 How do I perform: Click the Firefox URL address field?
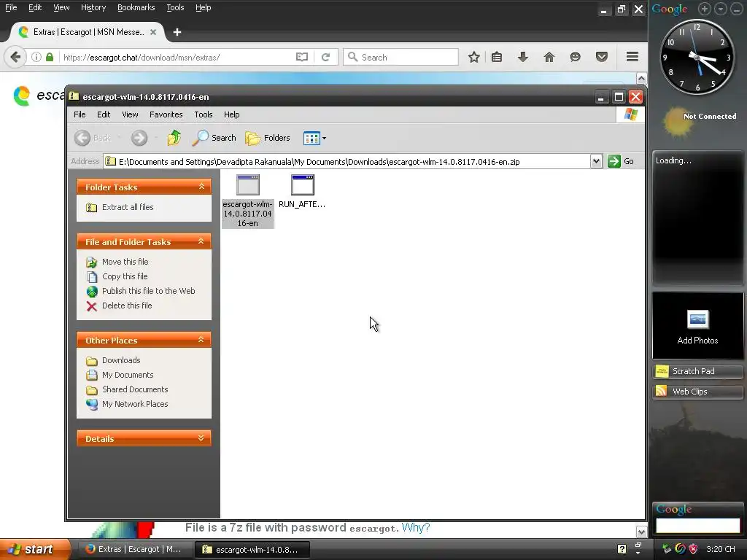(x=177, y=57)
